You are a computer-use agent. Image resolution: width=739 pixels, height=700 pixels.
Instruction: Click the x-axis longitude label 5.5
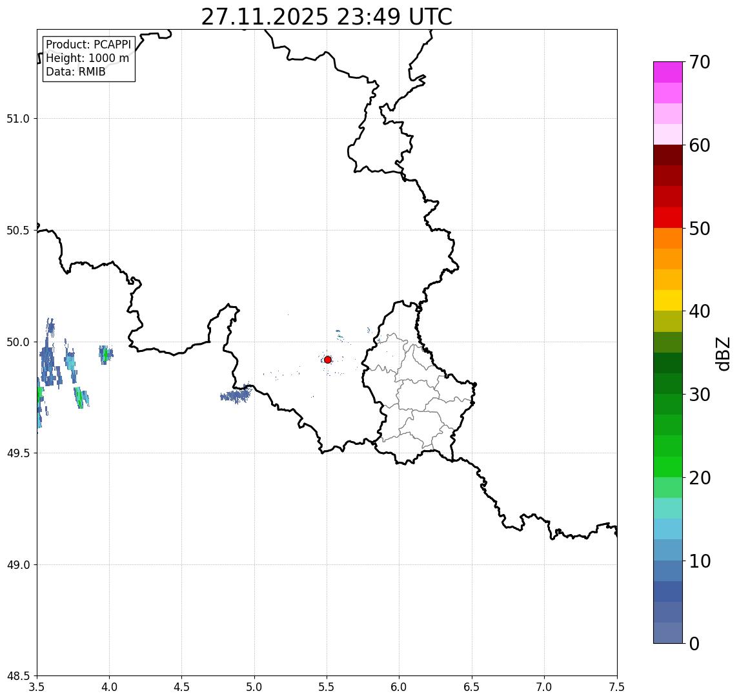coord(327,687)
